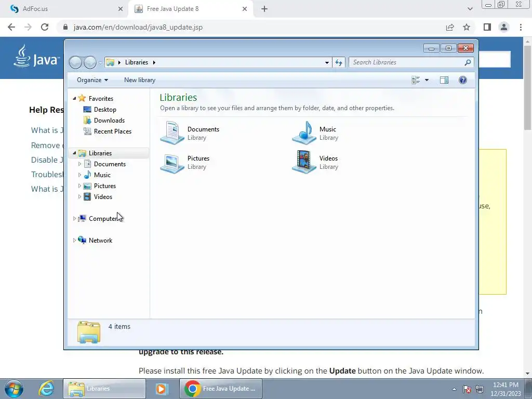532x399 pixels.
Task: Open the Windows Start button
Action: point(14,389)
